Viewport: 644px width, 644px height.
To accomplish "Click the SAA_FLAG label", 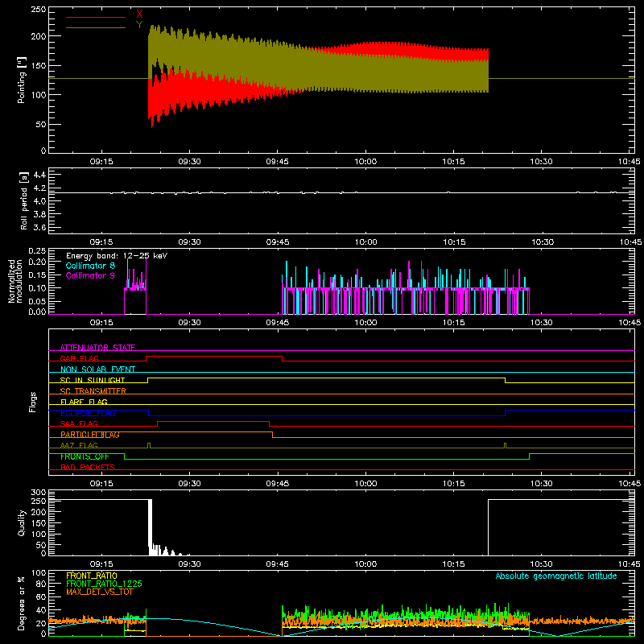I will tap(79, 423).
